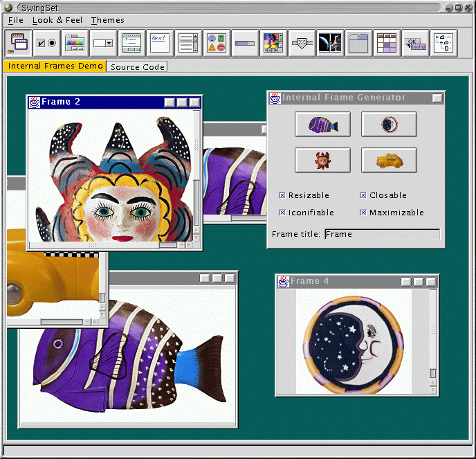This screenshot has height=459, width=476.
Task: Open the table demo toolbar icon
Action: [387, 43]
